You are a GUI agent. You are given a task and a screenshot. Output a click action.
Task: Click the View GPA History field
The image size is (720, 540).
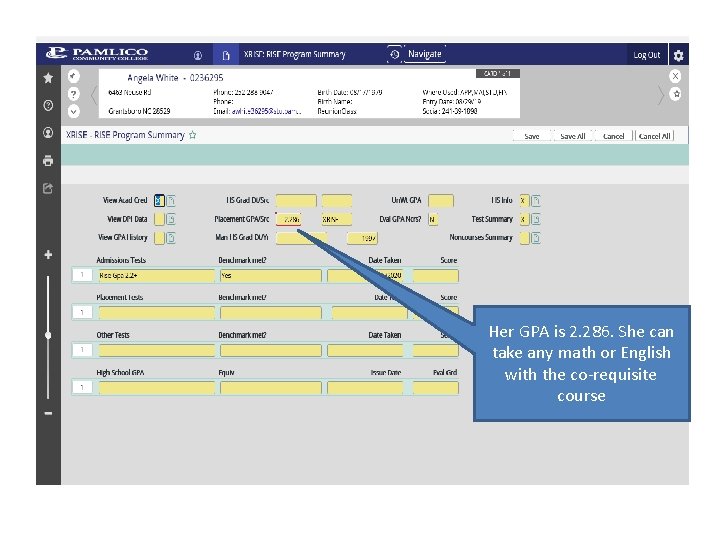[x=159, y=237]
